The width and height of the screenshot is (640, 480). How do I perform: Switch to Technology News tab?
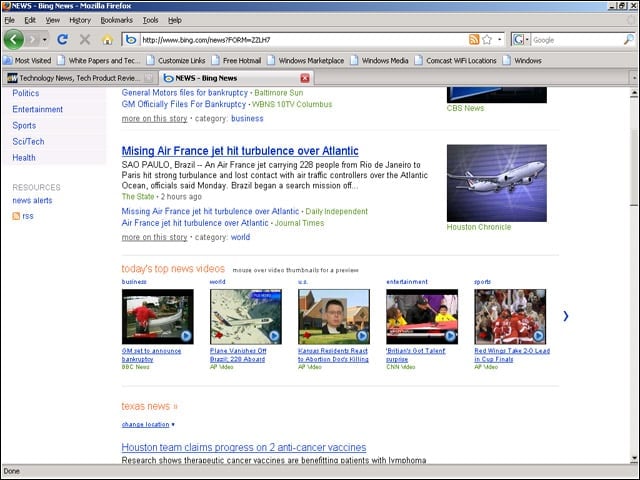pos(80,78)
